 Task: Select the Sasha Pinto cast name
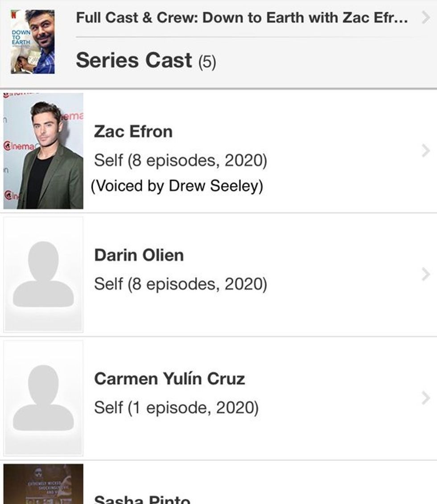pos(142,499)
